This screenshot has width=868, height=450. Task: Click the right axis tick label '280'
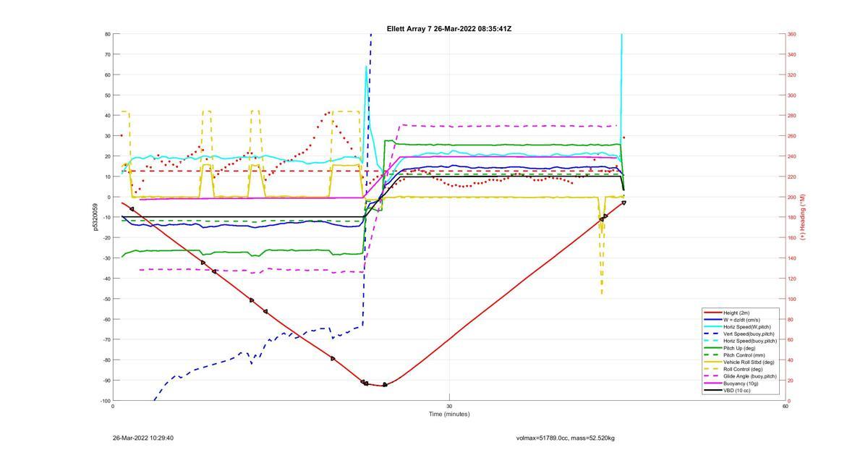(x=791, y=116)
